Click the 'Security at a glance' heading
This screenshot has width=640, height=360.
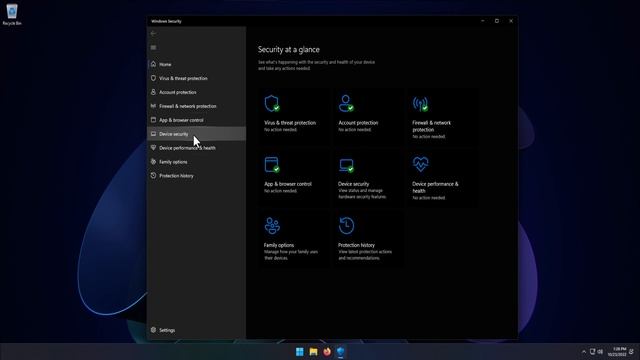(289, 49)
